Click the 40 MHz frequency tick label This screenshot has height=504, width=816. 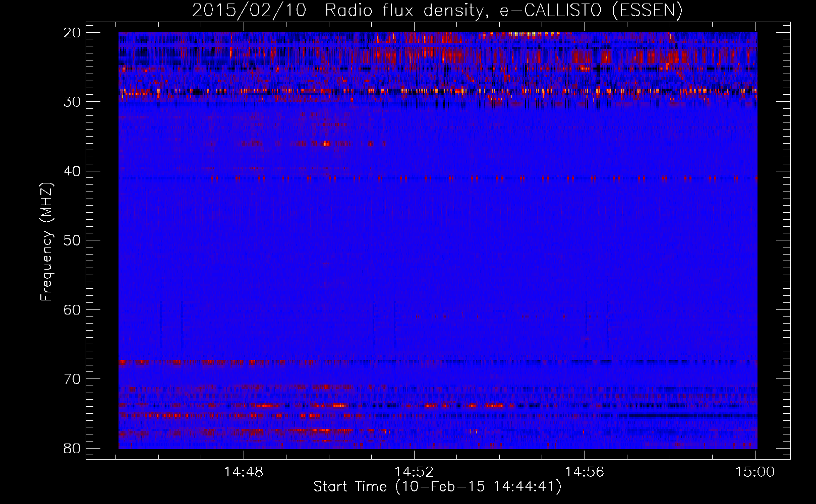click(73, 171)
